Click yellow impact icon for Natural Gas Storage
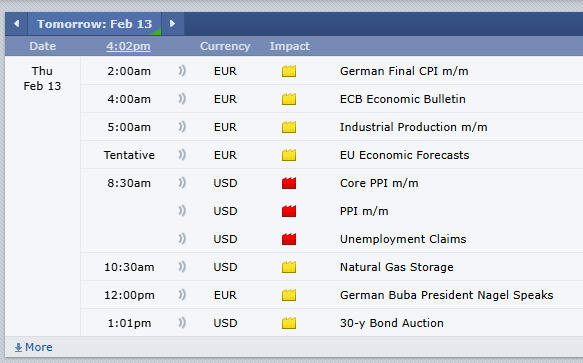Viewport: 583px width, 363px height. click(289, 267)
